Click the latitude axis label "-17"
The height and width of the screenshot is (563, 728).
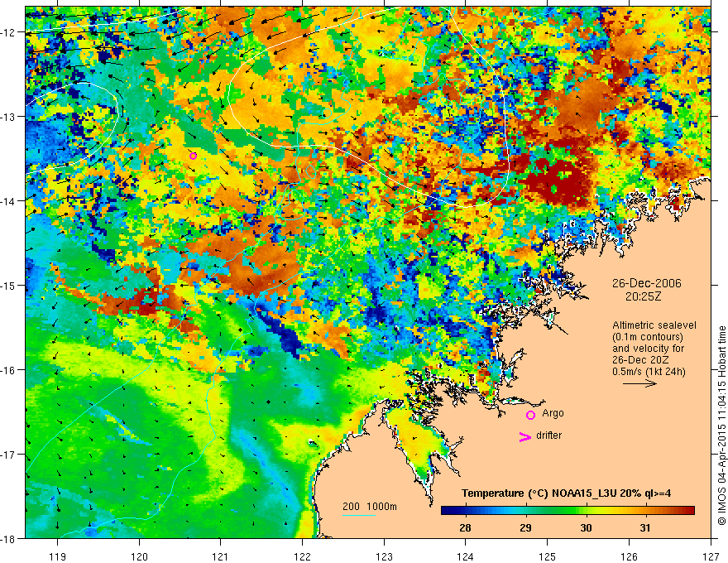(9, 455)
